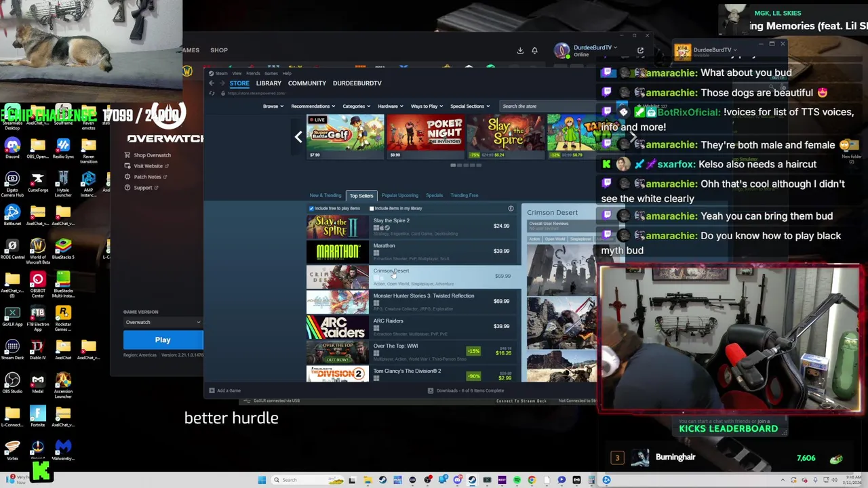Open Poker Night at the Inventory banner
The height and width of the screenshot is (488, 868).
425,136
